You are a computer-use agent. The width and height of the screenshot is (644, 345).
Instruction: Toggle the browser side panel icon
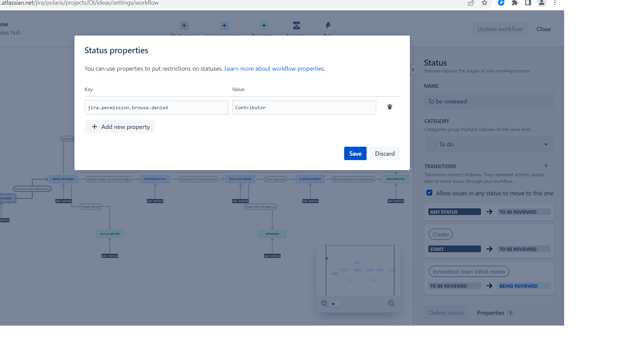tap(528, 3)
